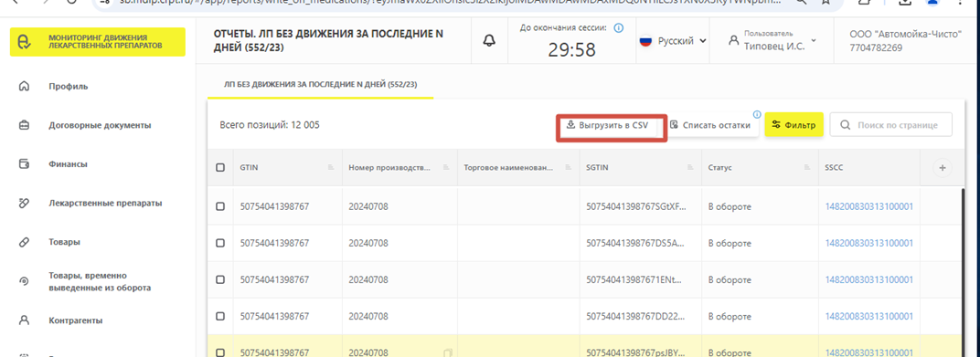
Task: Toggle the select-all checkbox in table header
Action: [220, 167]
